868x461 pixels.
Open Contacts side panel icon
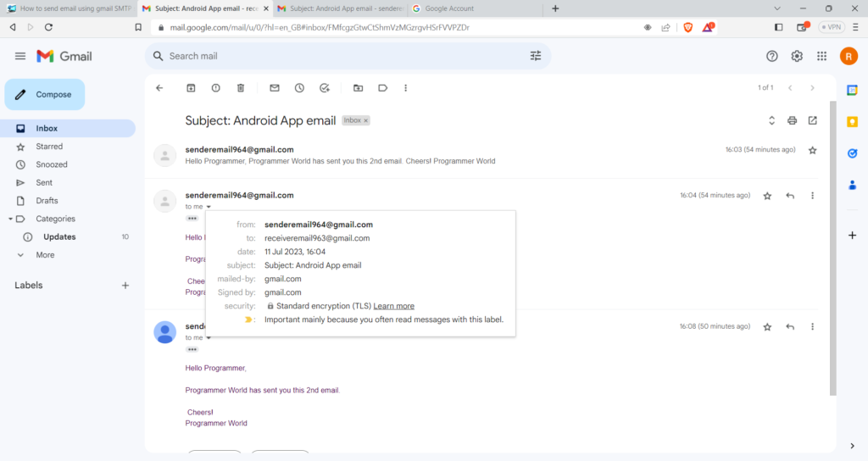pyautogui.click(x=853, y=185)
